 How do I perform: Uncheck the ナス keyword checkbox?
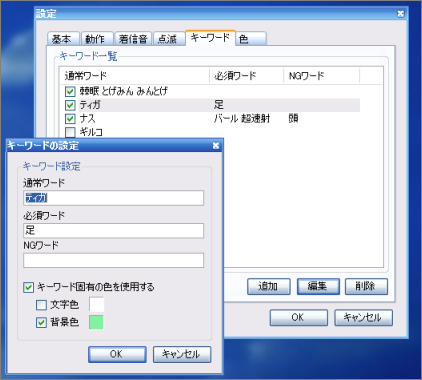click(70, 119)
